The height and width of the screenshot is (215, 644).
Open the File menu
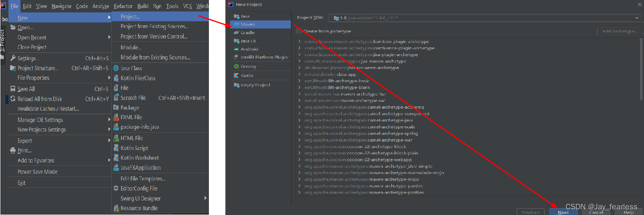(x=14, y=6)
